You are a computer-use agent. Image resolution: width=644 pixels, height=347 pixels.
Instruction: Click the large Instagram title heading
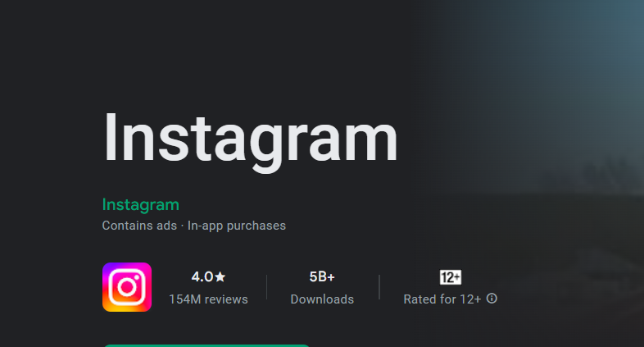(250, 138)
